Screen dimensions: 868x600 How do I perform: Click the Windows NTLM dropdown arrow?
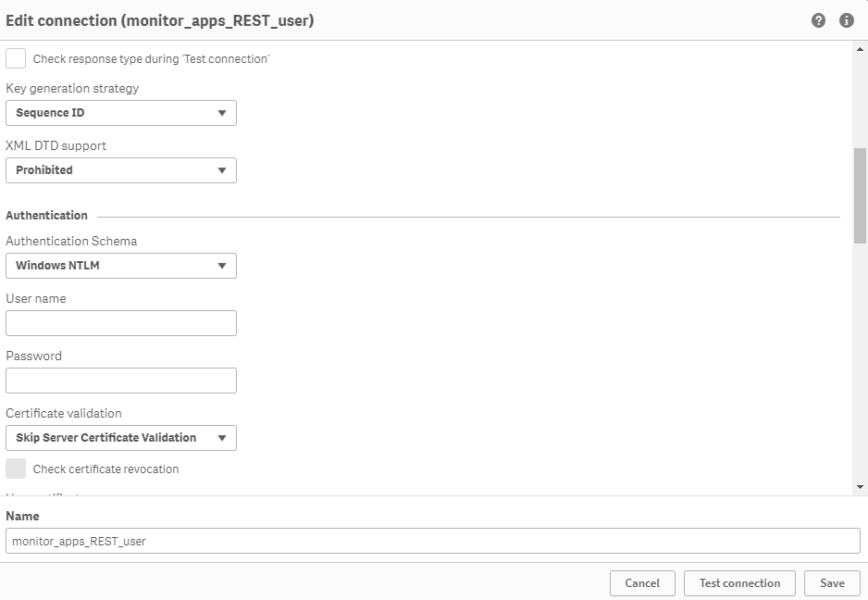point(222,266)
